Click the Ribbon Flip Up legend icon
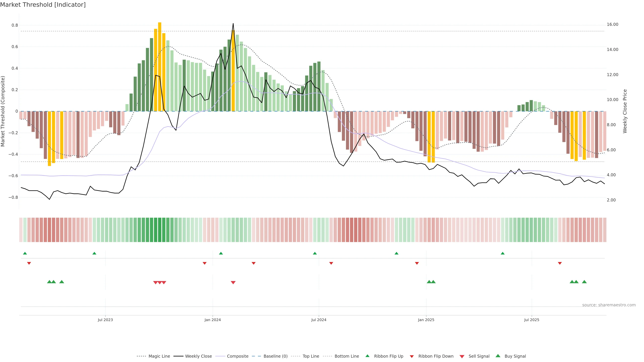Viewport: 644px width, 362px height. pyautogui.click(x=367, y=356)
